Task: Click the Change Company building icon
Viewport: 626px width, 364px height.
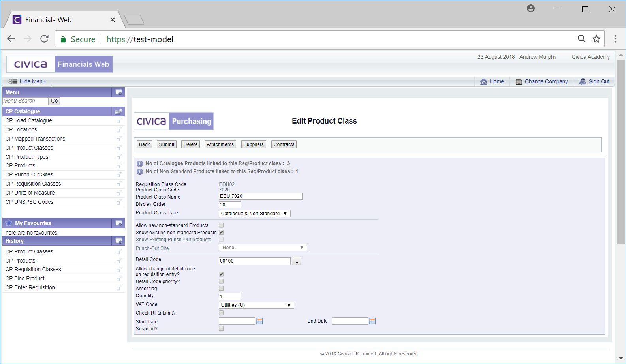Action: coord(519,81)
